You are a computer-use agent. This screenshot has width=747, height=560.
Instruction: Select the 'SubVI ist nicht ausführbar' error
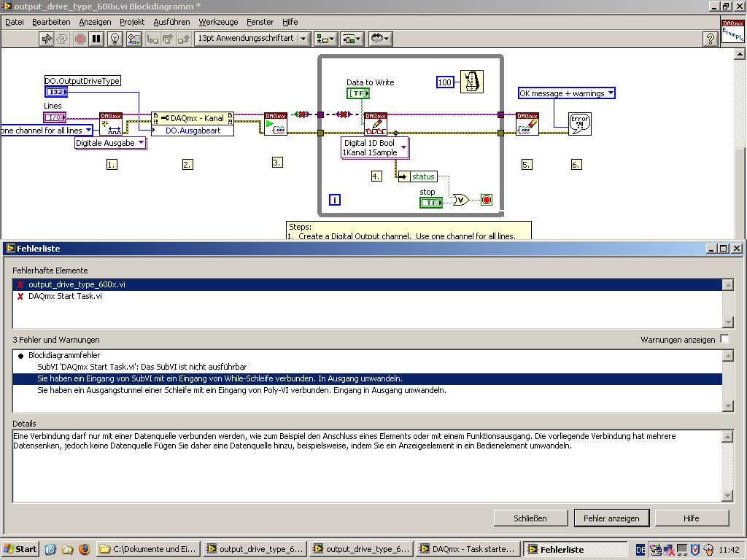pyautogui.click(x=367, y=367)
